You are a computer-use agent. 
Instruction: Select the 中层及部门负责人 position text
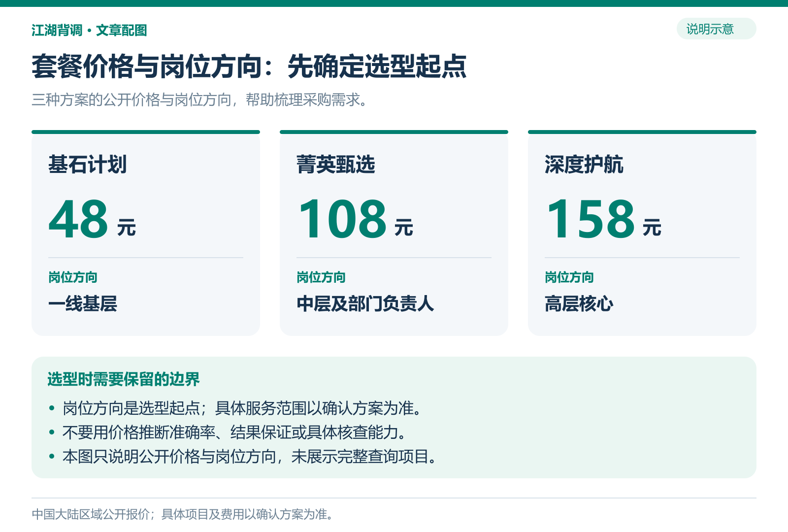[365, 303]
